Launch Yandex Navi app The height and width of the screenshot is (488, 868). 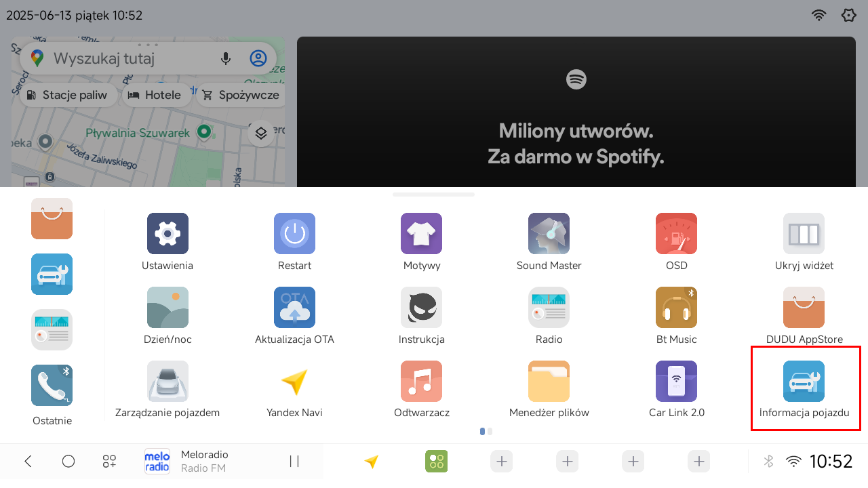pos(294,382)
